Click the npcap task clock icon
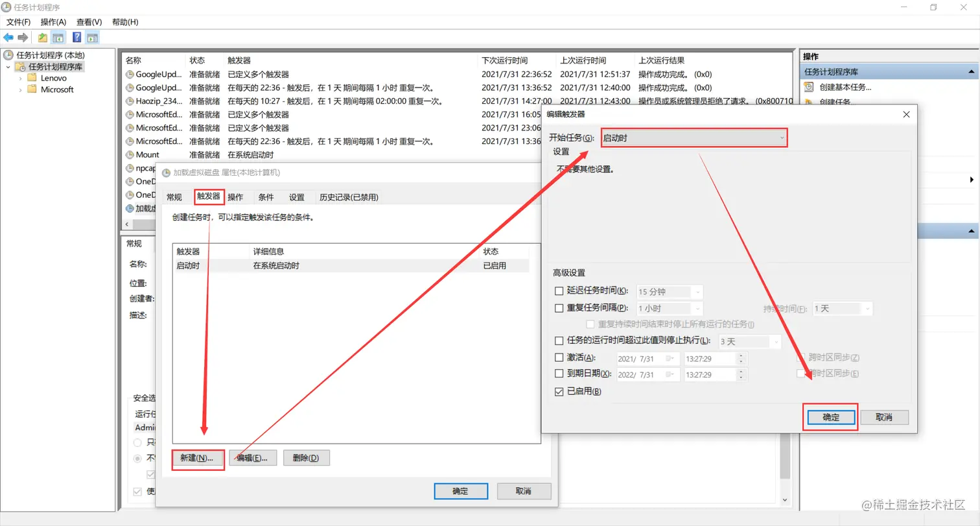Viewport: 980px width, 526px height. 130,168
